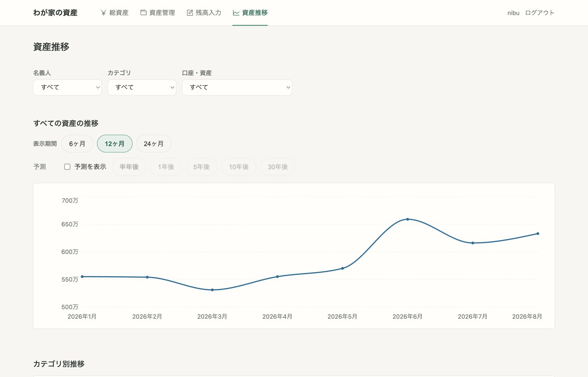Choose the 30年後 forecast option
This screenshot has height=377, width=588.
pos(278,167)
